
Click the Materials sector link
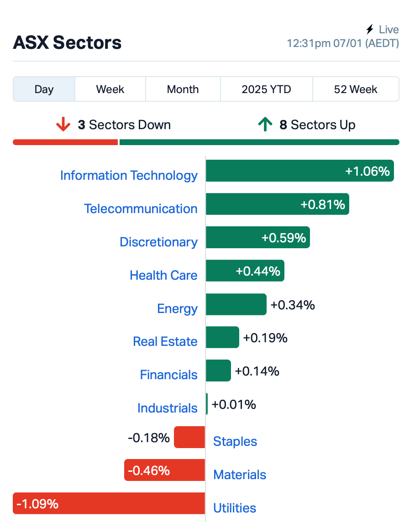pyautogui.click(x=240, y=475)
